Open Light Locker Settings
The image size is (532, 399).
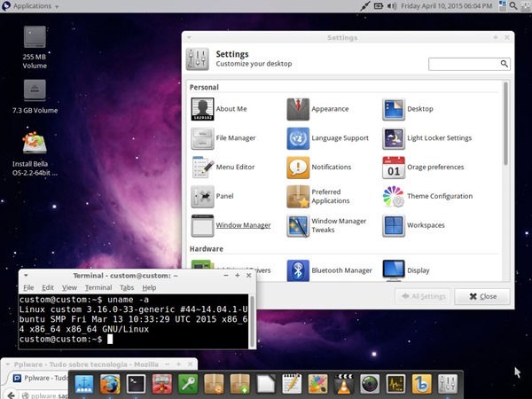[426, 138]
